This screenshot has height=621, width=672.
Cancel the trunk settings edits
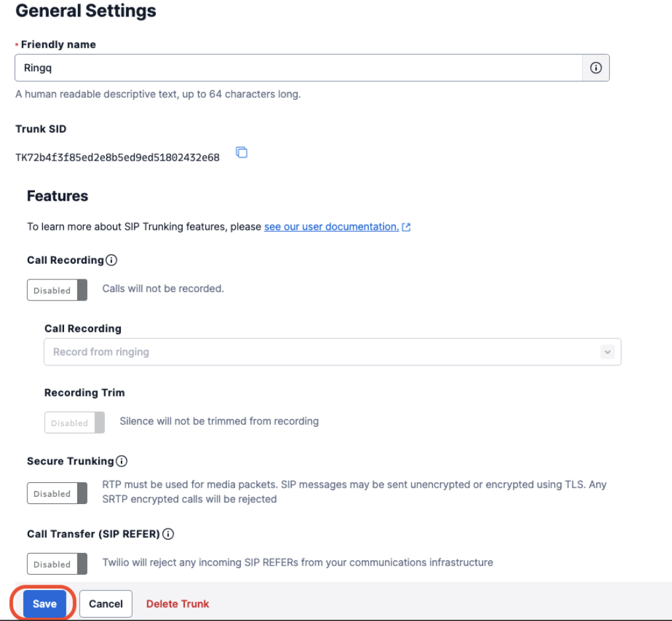pos(106,603)
